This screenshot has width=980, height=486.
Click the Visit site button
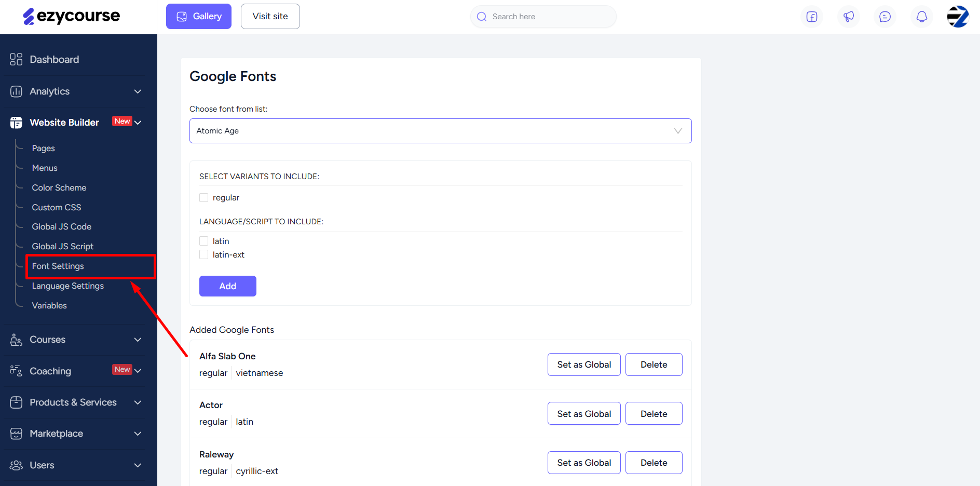(270, 17)
